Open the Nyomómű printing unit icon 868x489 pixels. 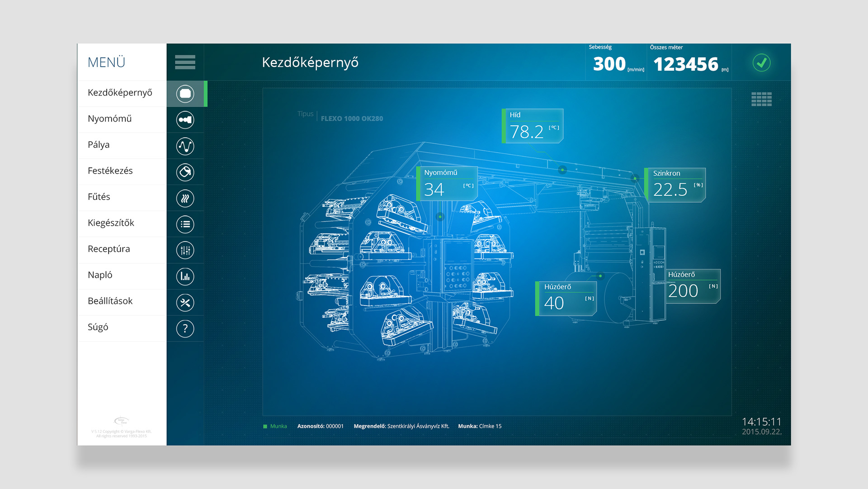[185, 120]
